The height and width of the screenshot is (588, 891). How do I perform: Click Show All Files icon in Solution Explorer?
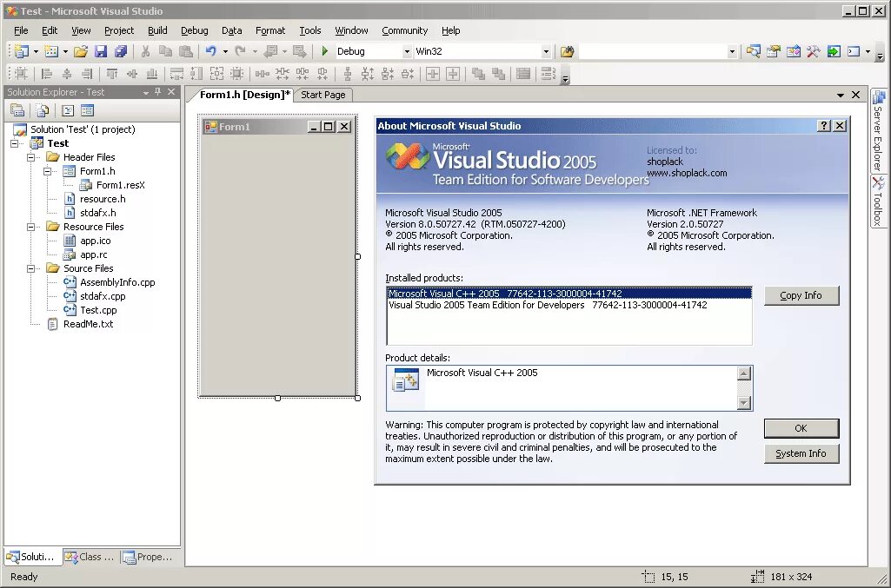(x=42, y=110)
